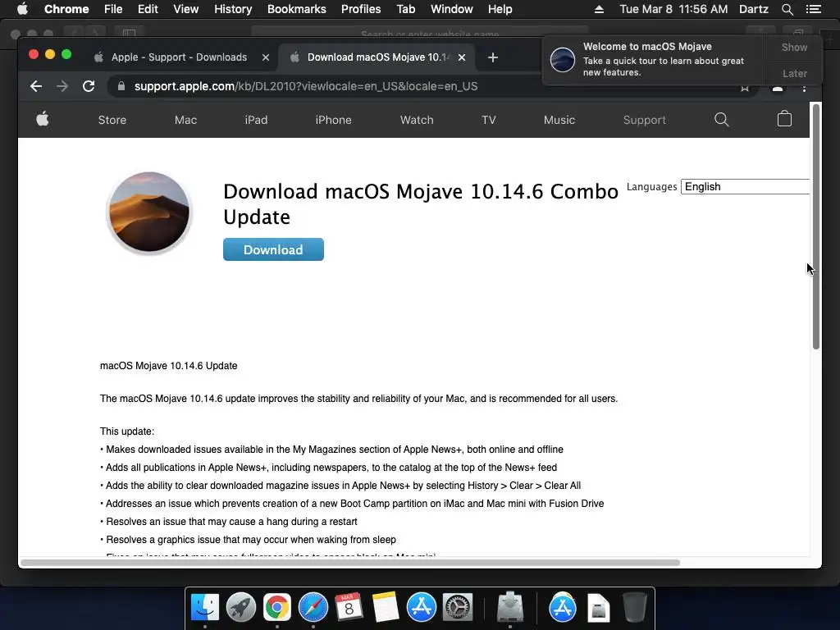The height and width of the screenshot is (630, 840).
Task: Open the Apple menu in menu bar
Action: [22, 9]
